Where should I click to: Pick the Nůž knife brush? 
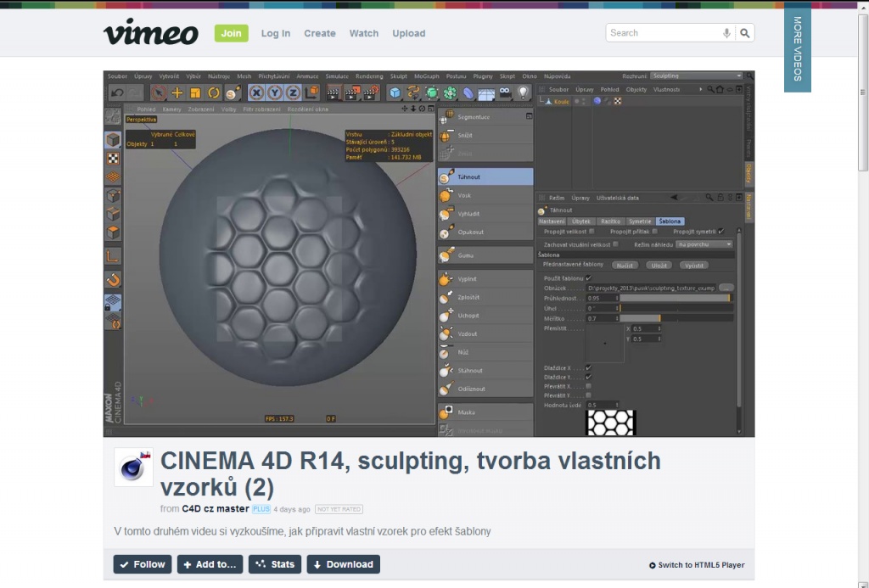tap(485, 352)
